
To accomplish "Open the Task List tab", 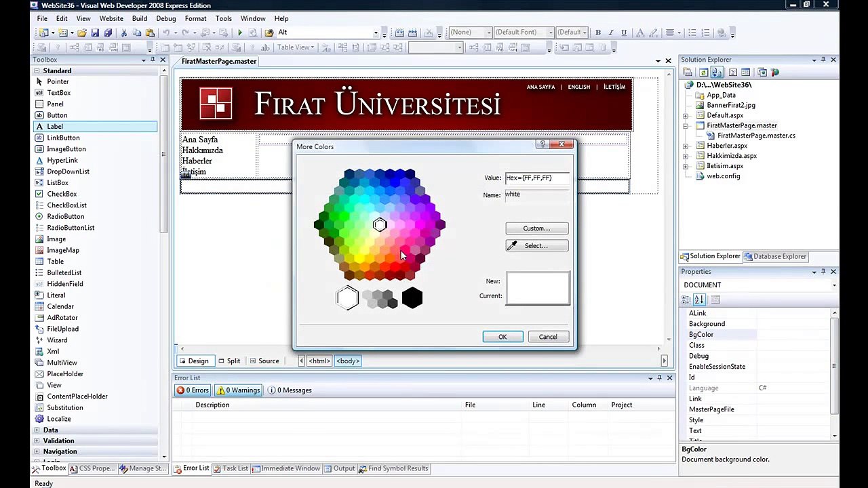I will 231,468.
